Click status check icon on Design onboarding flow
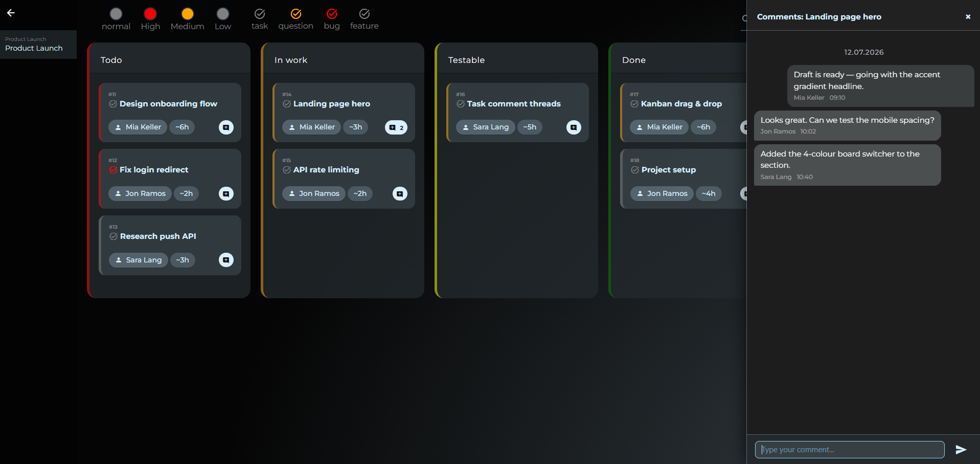Viewport: 980px width, 464px height. click(x=113, y=104)
